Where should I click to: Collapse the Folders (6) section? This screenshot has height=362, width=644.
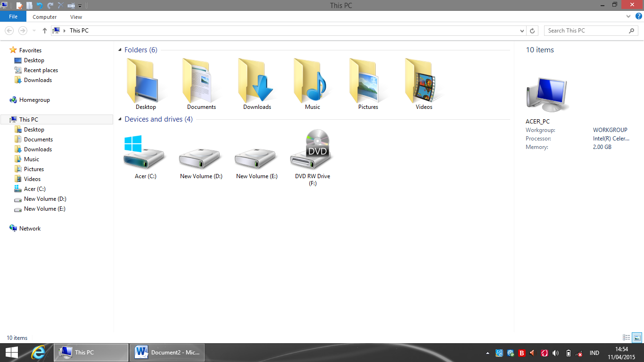pyautogui.click(x=120, y=49)
